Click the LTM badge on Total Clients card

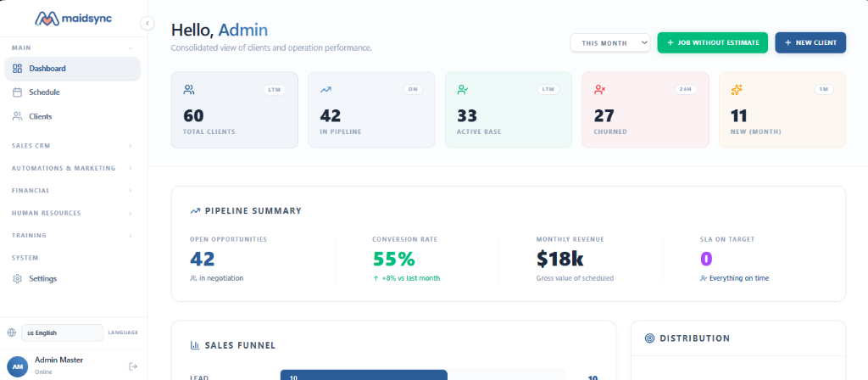[x=275, y=90]
